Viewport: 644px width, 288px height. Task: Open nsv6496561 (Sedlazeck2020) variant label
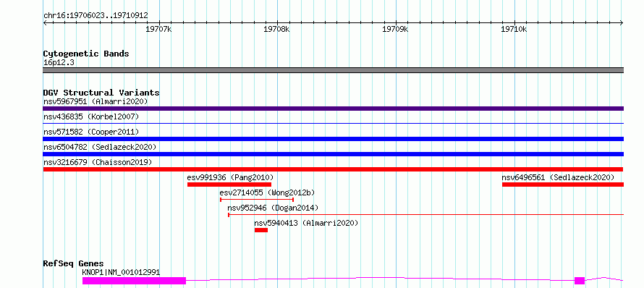point(558,177)
